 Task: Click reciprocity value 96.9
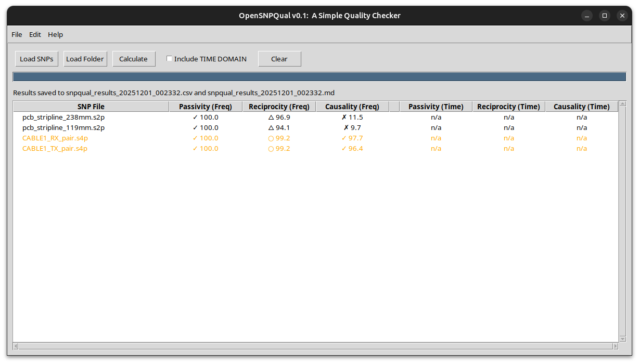pos(279,117)
